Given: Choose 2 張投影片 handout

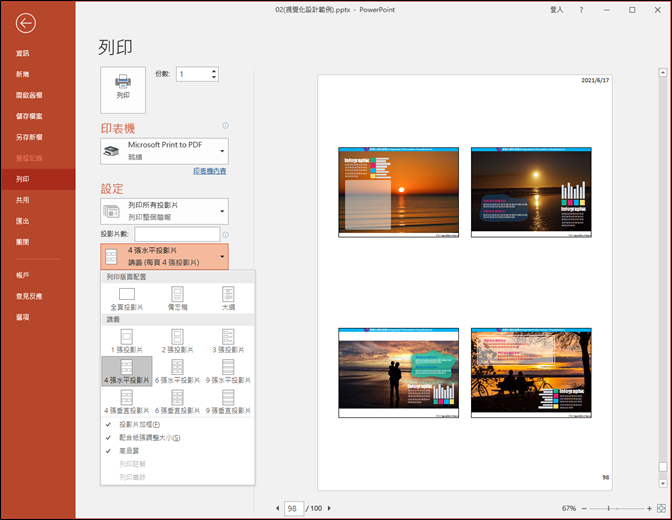Looking at the screenshot, I should click(x=177, y=341).
